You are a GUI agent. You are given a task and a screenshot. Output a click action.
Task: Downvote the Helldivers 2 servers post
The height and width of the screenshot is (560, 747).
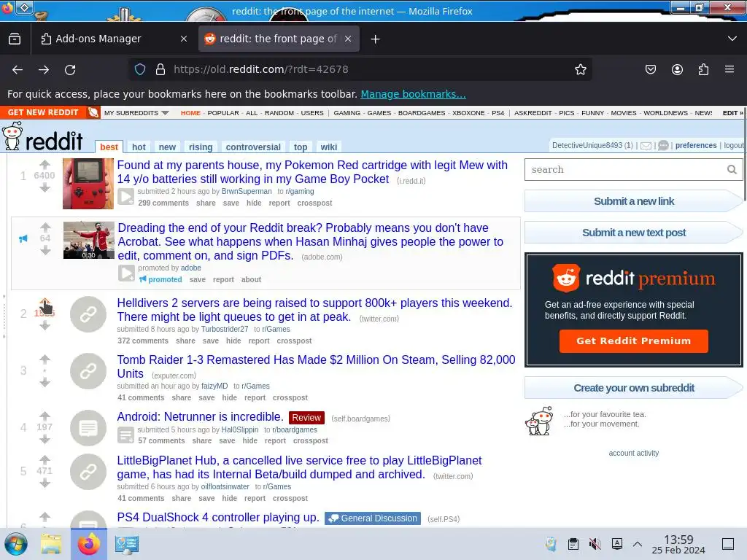click(44, 325)
